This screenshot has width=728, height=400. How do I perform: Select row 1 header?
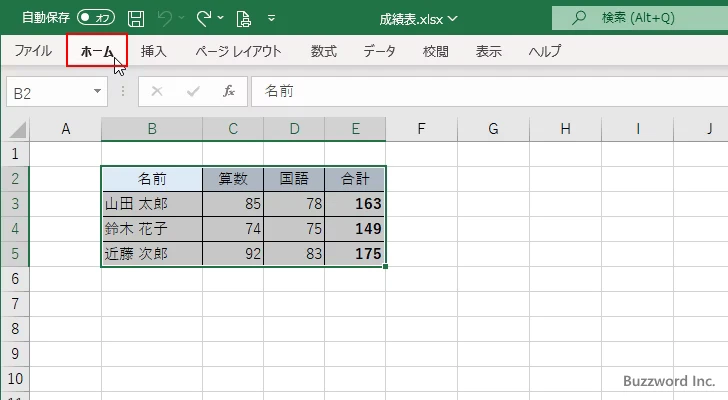(x=15, y=154)
